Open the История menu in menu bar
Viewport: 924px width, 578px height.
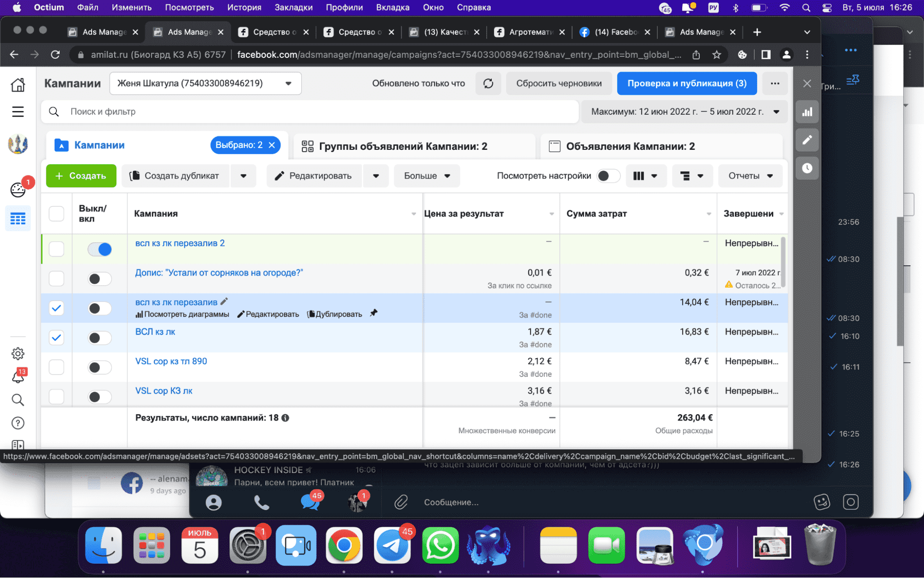(244, 7)
